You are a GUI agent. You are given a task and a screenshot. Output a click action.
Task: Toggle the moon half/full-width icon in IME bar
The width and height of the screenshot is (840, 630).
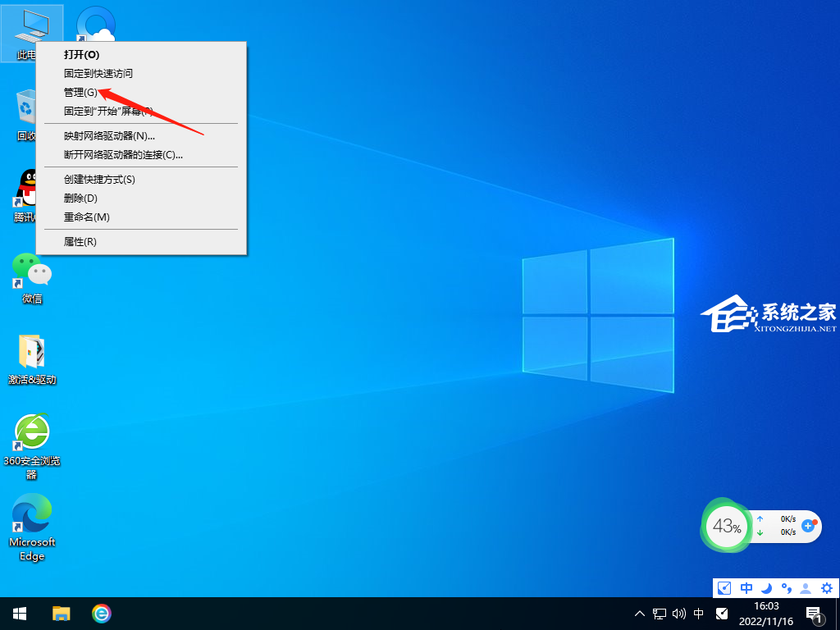766,588
